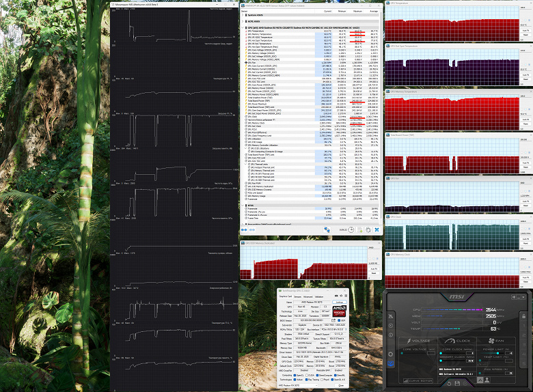
Task: Open HWiNFO sensor settings gear icon
Action: [x=368, y=229]
